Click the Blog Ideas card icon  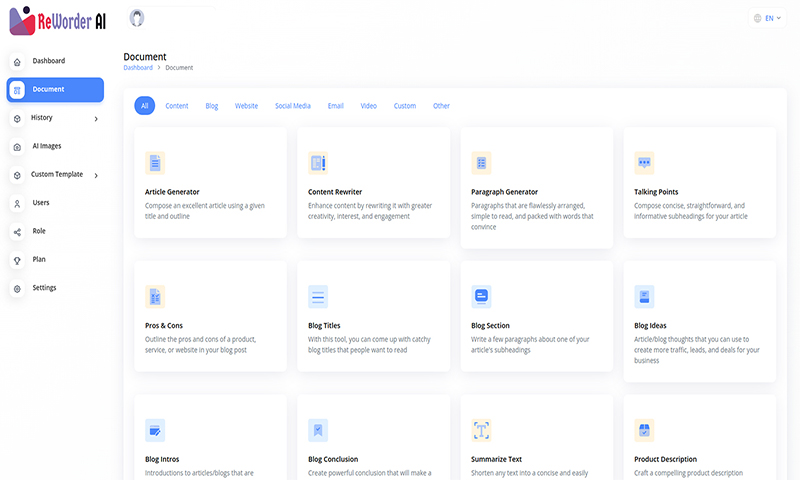[x=644, y=297]
